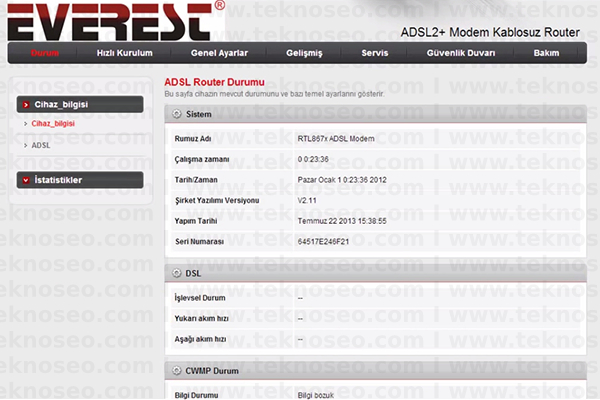This screenshot has height=400, width=600.
Task: Select value RTL867x ADSL Modem
Action: pos(336,139)
